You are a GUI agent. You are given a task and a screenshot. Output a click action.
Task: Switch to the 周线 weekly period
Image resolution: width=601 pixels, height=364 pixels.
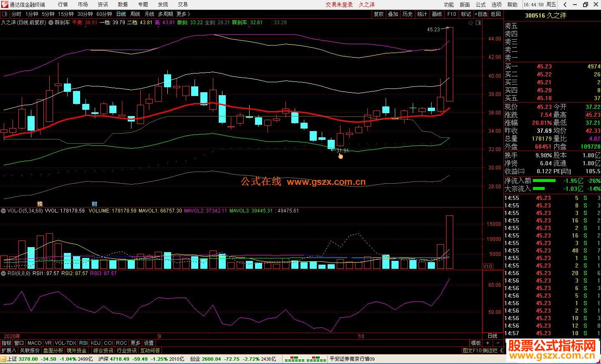pos(135,14)
